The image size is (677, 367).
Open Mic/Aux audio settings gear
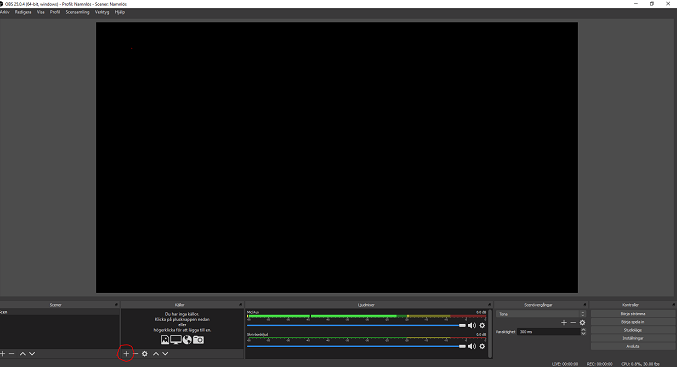tap(482, 326)
